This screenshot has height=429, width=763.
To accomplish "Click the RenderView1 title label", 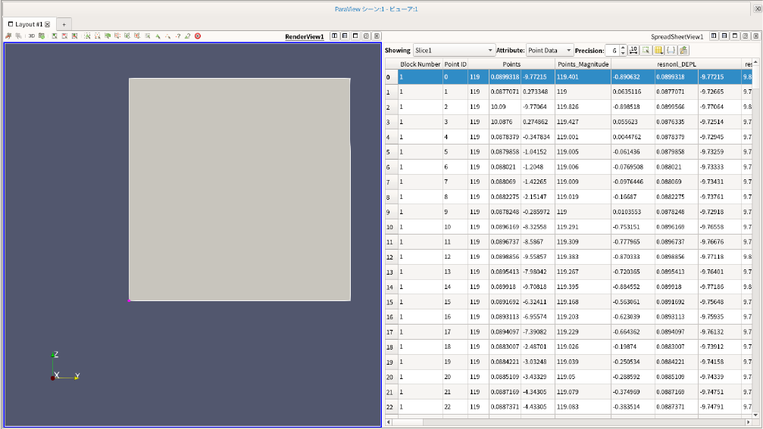I will (304, 36).
